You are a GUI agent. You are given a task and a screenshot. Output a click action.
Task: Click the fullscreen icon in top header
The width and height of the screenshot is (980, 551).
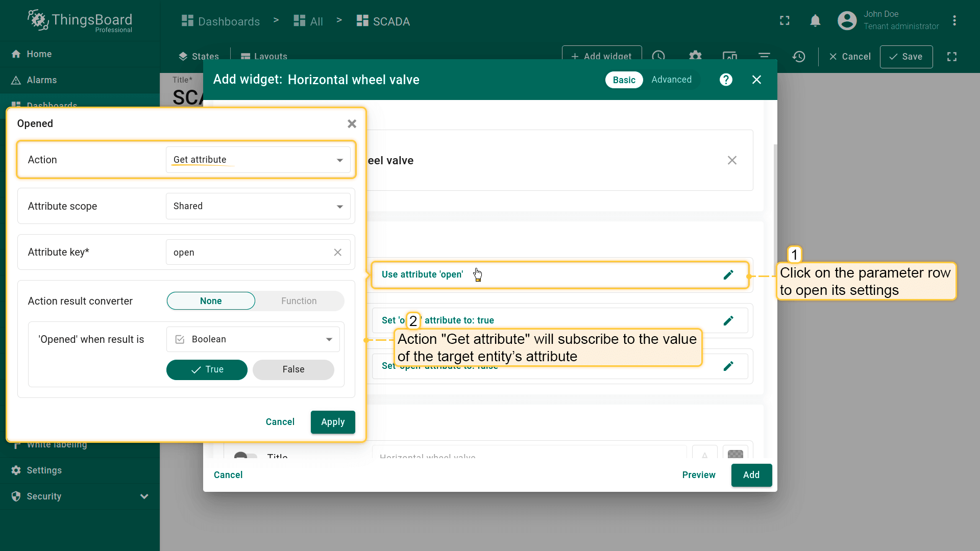pos(785,21)
